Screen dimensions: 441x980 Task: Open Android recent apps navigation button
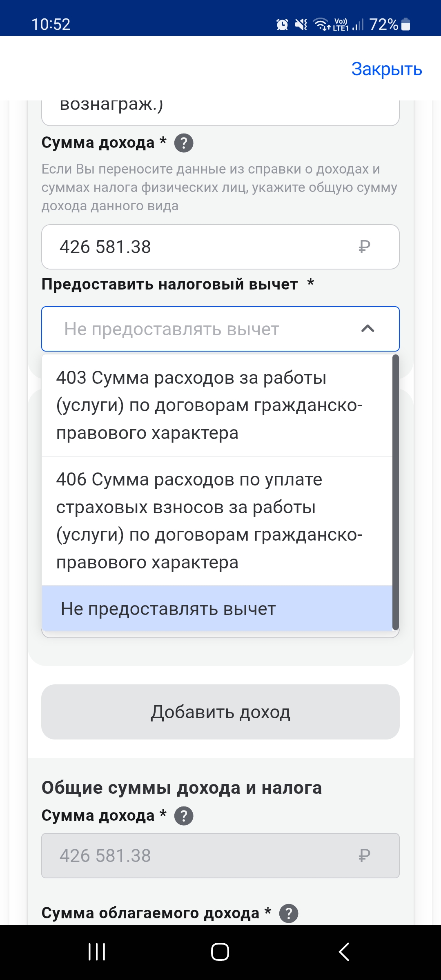coord(97,952)
